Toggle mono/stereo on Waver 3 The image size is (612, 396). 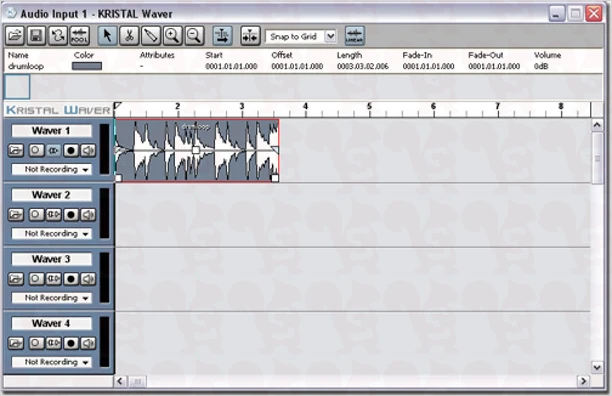pyautogui.click(x=53, y=279)
